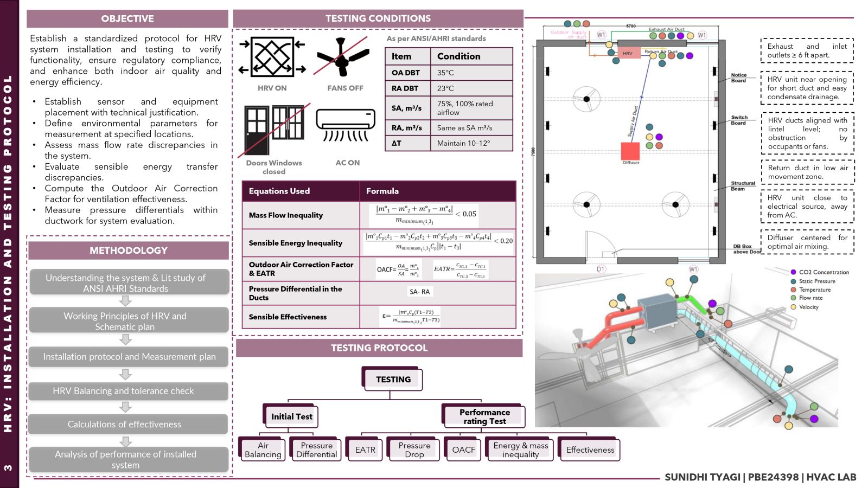Click the OACF test box
Viewport: 868px width, 488px height.
pyautogui.click(x=463, y=450)
